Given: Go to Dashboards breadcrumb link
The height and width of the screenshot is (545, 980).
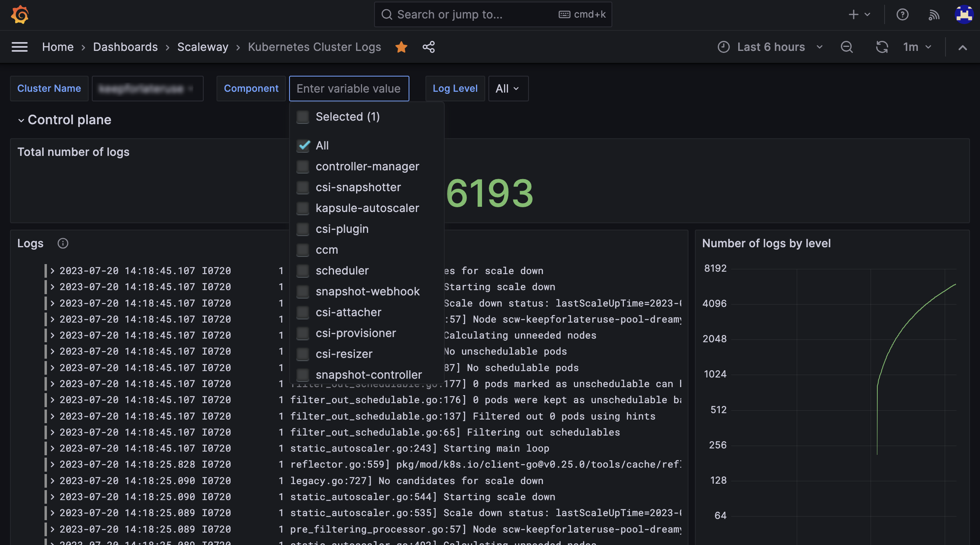Looking at the screenshot, I should (x=125, y=47).
